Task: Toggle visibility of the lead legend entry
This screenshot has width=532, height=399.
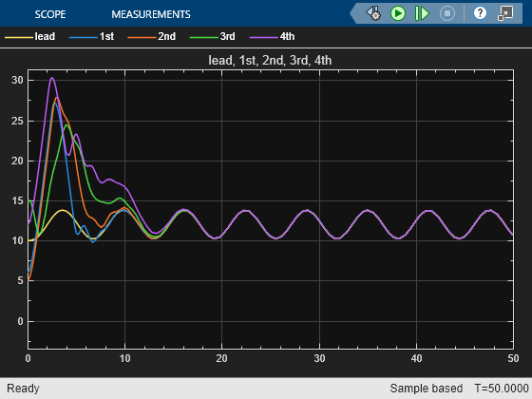Action: tap(45, 36)
